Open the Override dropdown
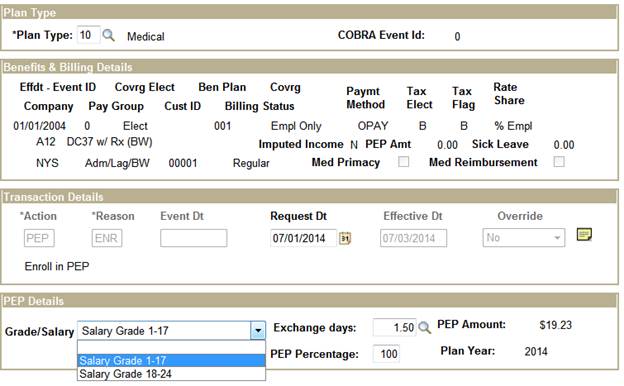 524,238
